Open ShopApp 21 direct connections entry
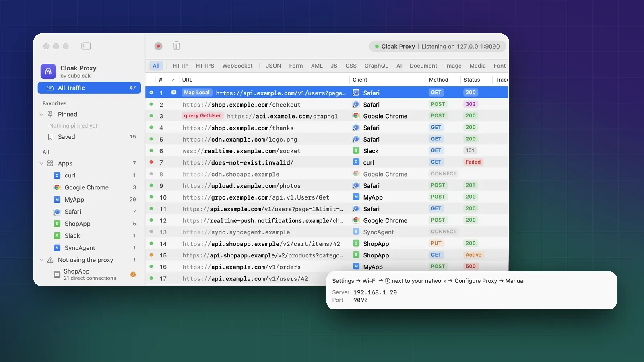644x362 pixels. pos(89,274)
